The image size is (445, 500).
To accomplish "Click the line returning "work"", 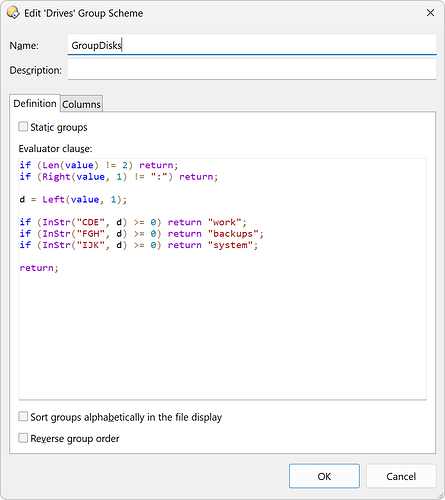I will point(133,222).
